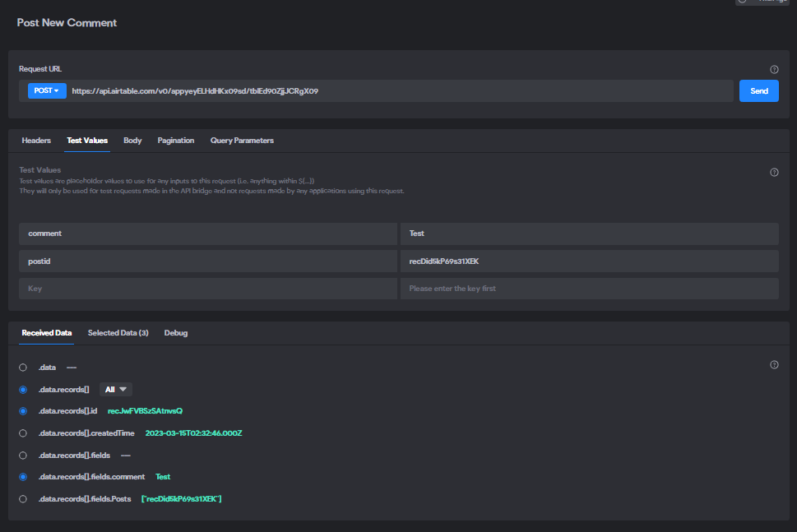The height and width of the screenshot is (532, 797).
Task: Select the .data.records[].fields radio button
Action: [23, 456]
